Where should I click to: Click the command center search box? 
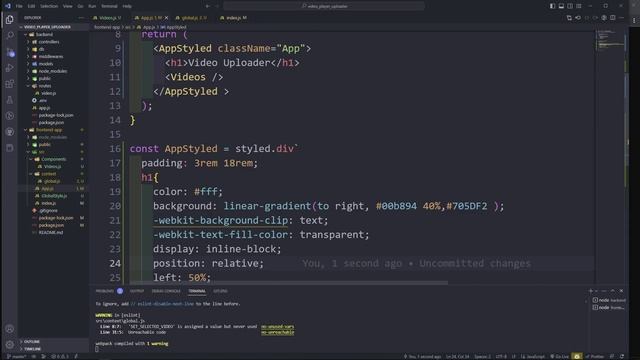point(324,6)
